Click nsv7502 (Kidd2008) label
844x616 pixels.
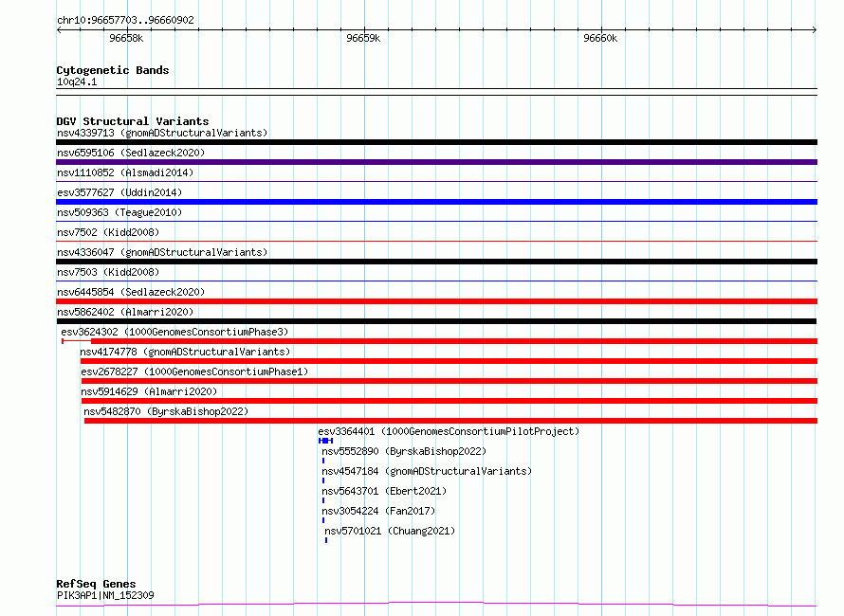(x=108, y=232)
